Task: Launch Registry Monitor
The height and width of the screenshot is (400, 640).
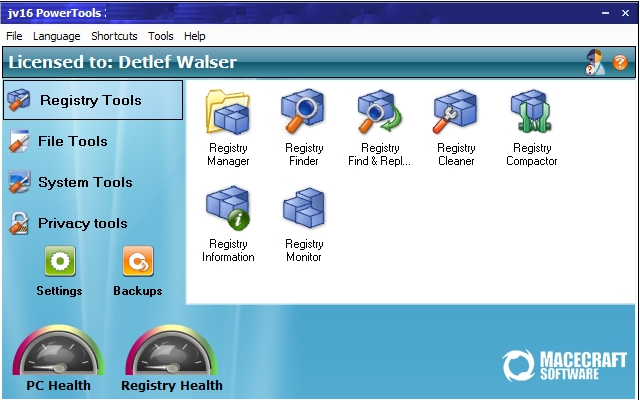Action: (304, 224)
